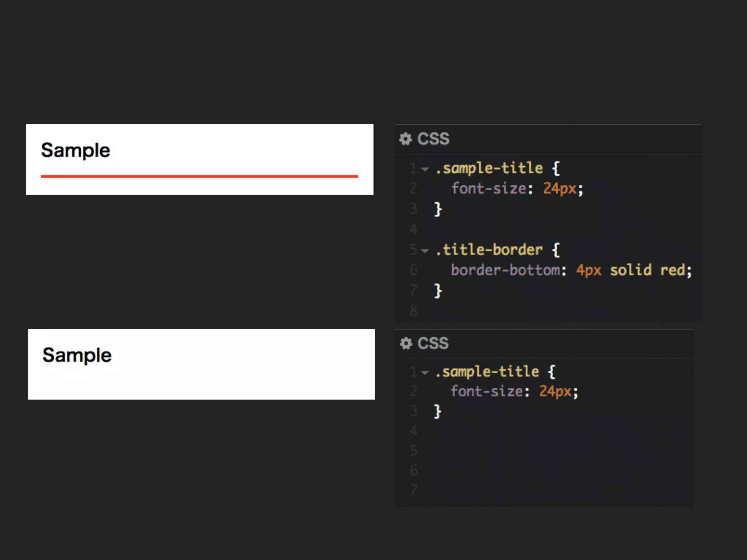Viewport: 747px width, 560px height.
Task: Click empty line 4 in upper editor
Action: 547,229
